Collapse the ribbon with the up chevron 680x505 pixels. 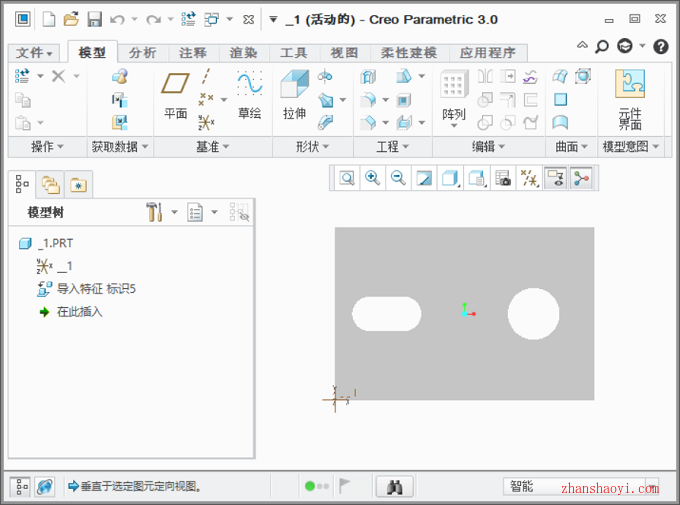(582, 45)
